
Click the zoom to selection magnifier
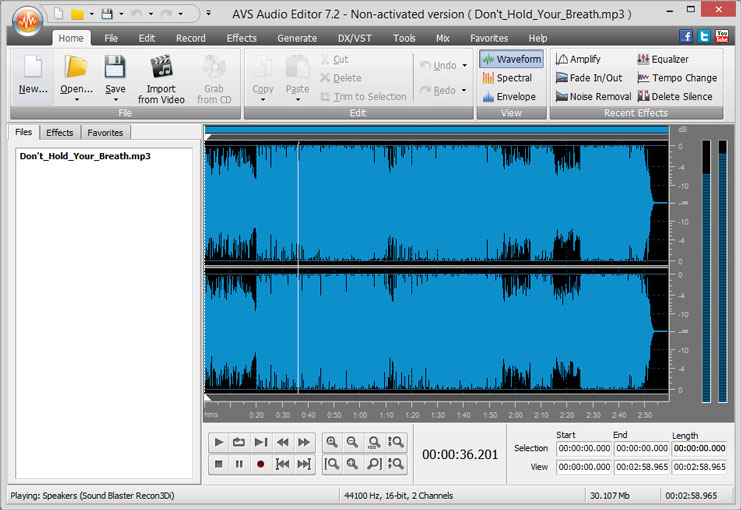pos(353,464)
